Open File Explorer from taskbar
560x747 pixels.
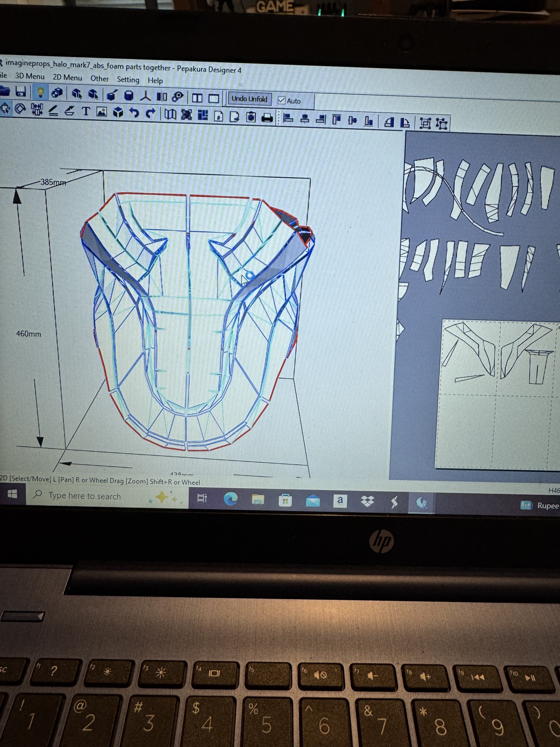[258, 499]
